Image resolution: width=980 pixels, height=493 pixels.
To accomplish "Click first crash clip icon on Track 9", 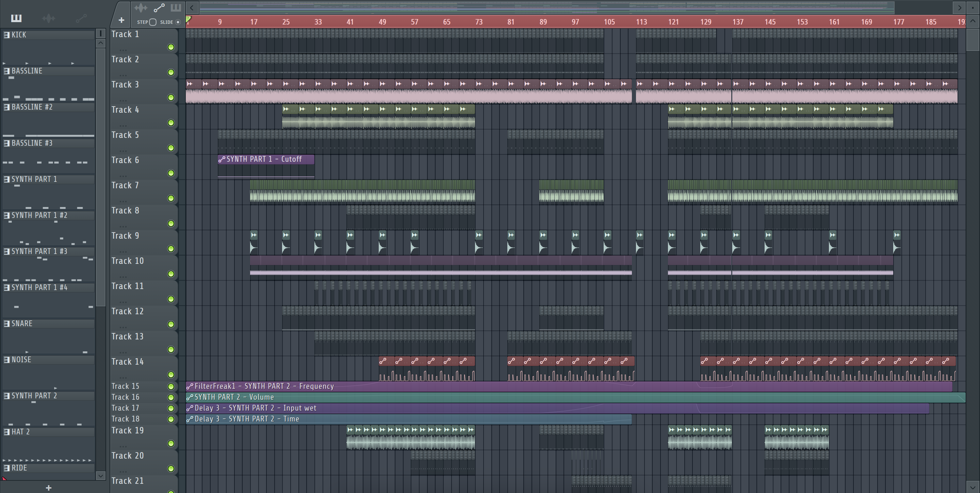I will [254, 235].
